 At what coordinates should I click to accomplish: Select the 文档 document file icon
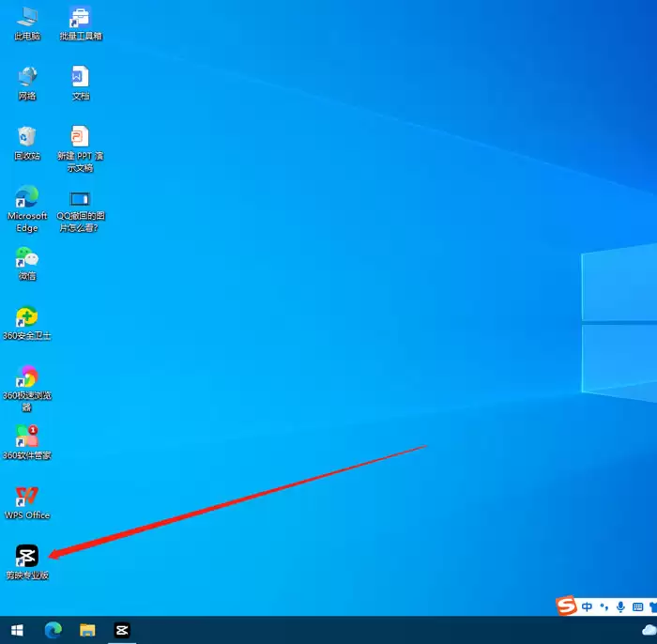coord(81,77)
